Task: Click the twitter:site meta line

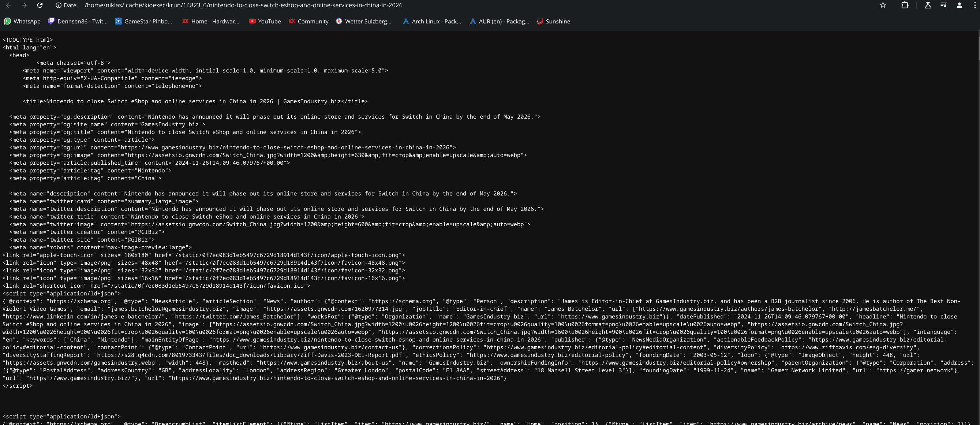Action: click(x=82, y=240)
